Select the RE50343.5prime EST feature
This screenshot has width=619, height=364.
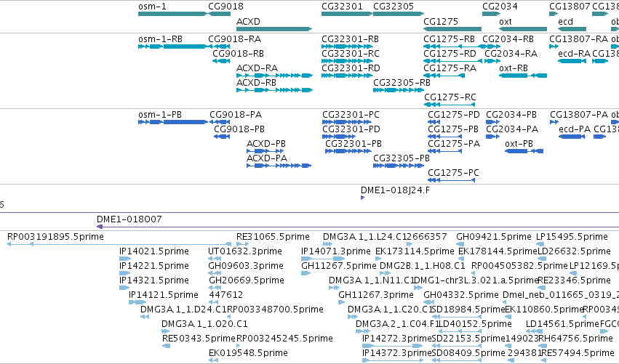(166, 347)
